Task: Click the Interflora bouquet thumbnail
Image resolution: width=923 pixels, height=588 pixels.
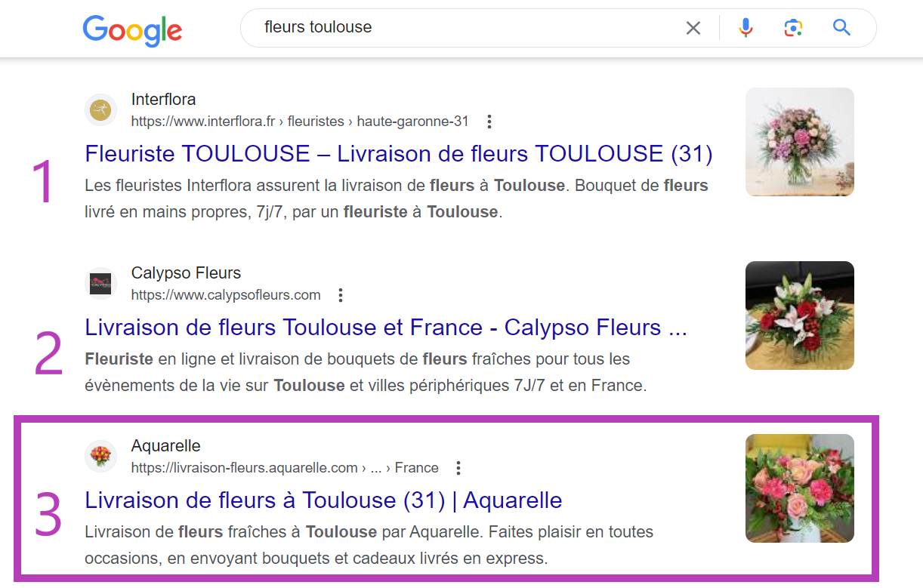Action: pos(799,142)
